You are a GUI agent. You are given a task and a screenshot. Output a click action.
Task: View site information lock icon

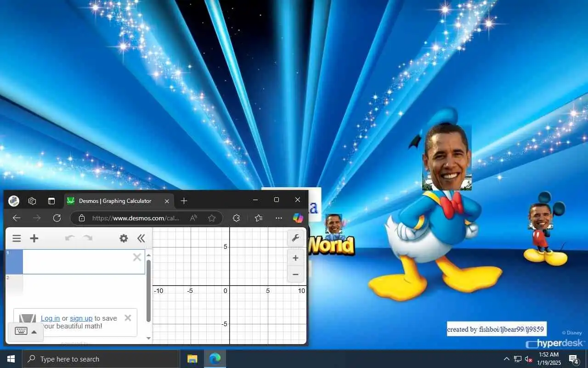tap(82, 218)
